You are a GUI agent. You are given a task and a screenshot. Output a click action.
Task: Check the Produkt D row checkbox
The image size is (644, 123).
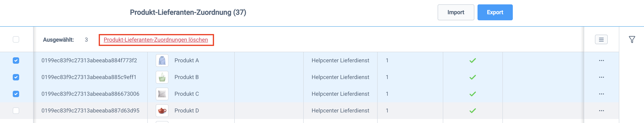pos(16,110)
